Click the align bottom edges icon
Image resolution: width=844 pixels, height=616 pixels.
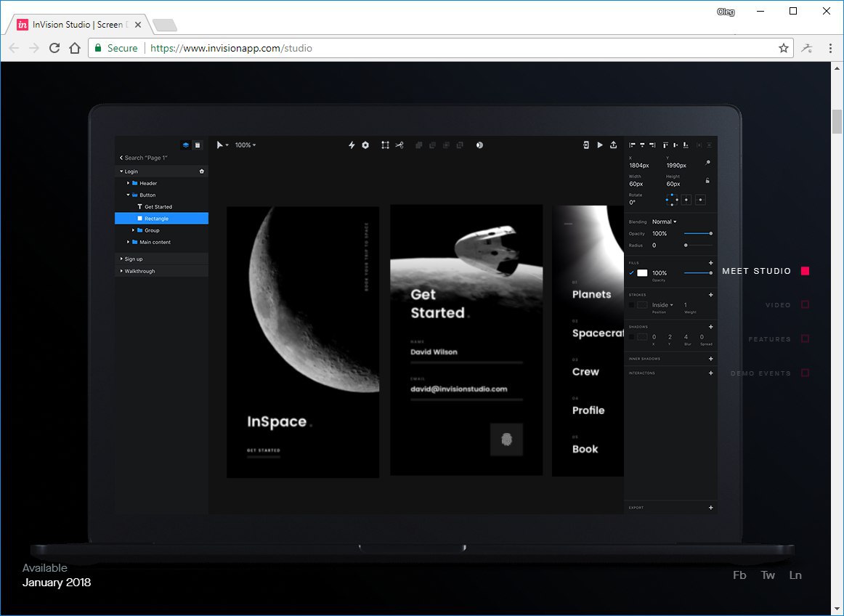[x=685, y=145]
